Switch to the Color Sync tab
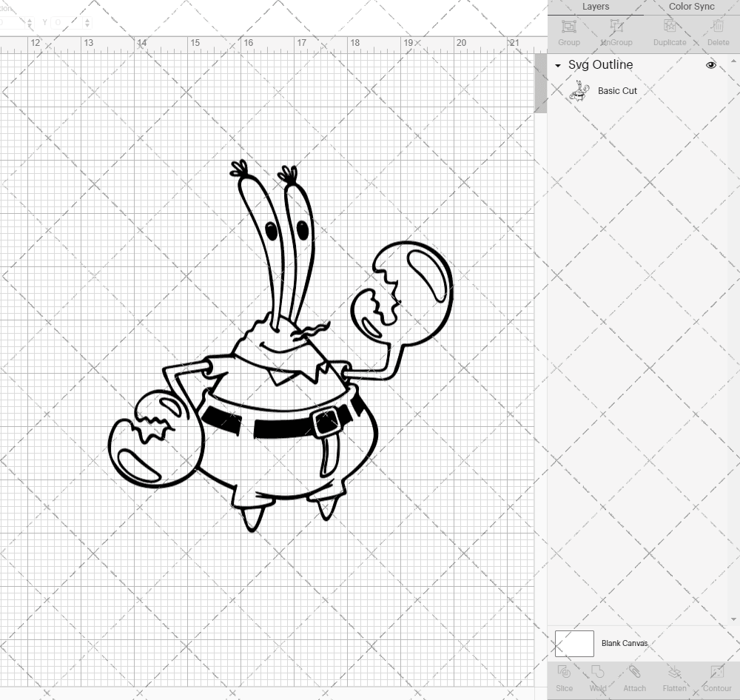 pyautogui.click(x=691, y=7)
